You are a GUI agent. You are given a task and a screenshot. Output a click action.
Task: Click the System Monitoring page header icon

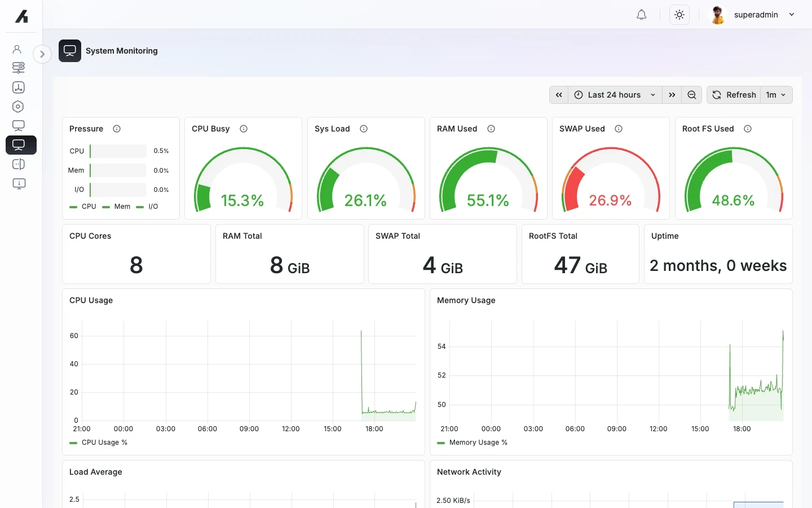point(70,51)
